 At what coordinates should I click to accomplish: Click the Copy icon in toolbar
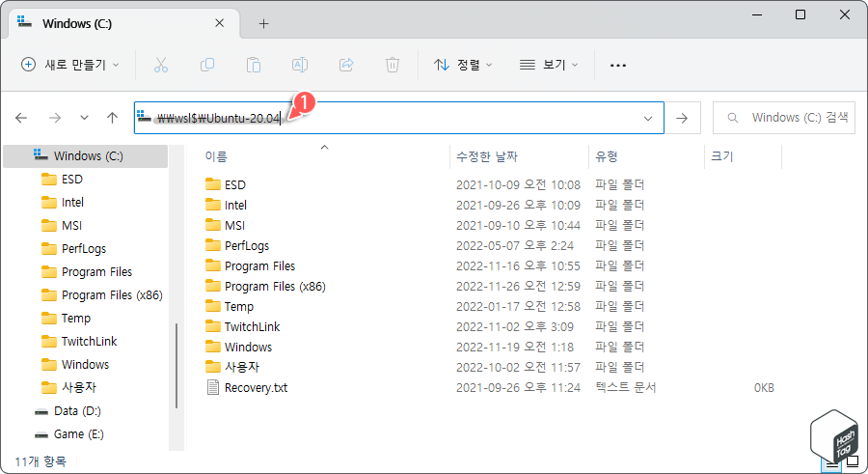207,65
